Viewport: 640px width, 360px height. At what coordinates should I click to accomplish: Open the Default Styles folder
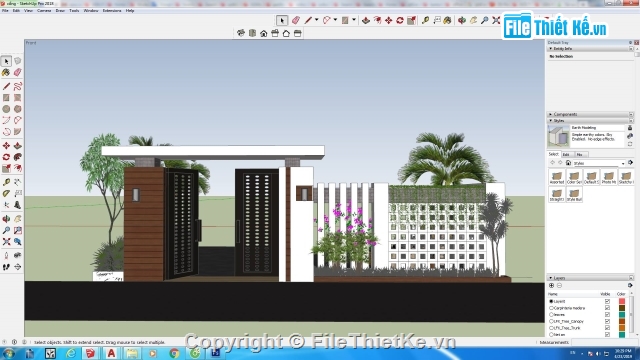pyautogui.click(x=591, y=178)
